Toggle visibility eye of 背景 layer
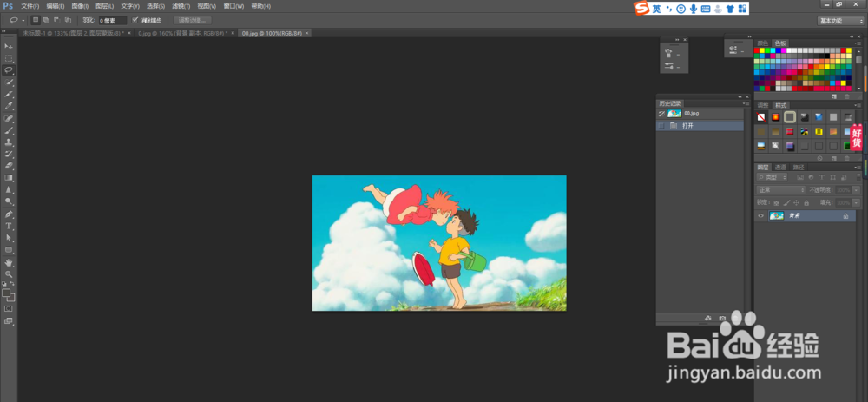This screenshot has height=402, width=868. click(760, 216)
